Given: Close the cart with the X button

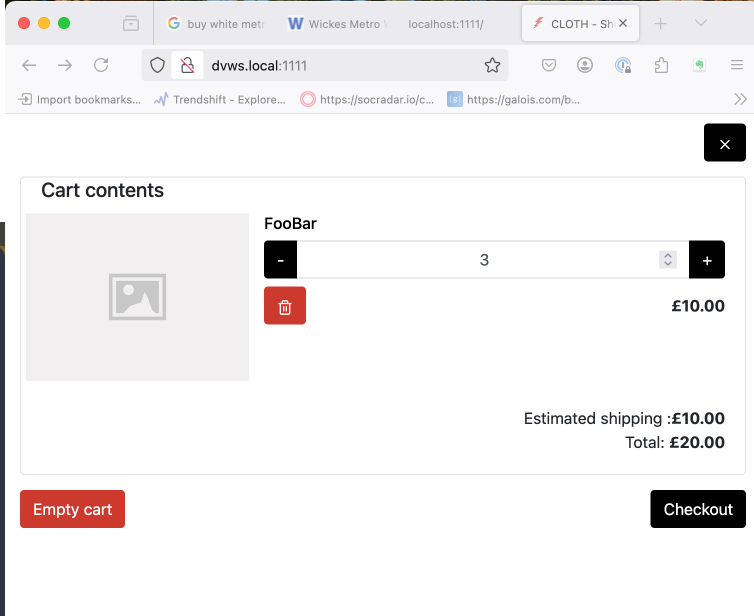Looking at the screenshot, I should pos(724,143).
